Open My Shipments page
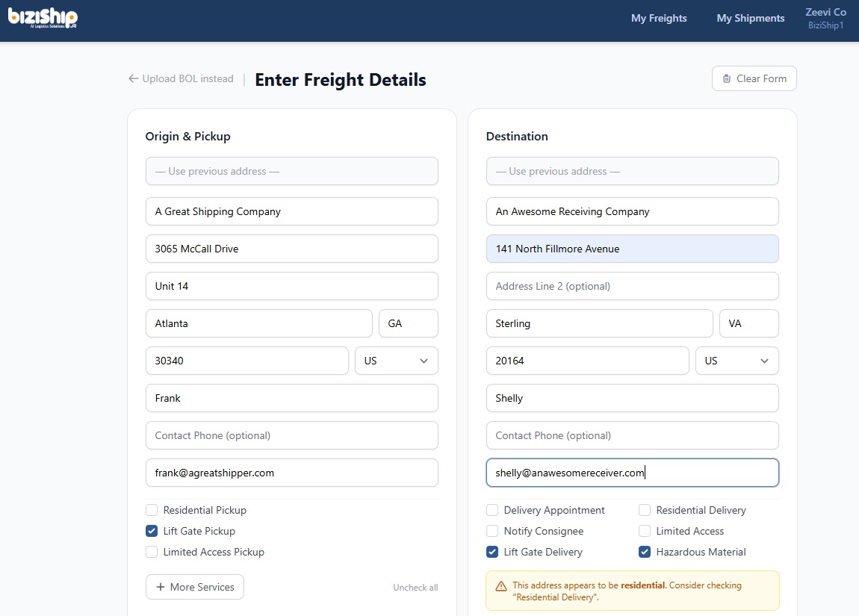 tap(751, 18)
